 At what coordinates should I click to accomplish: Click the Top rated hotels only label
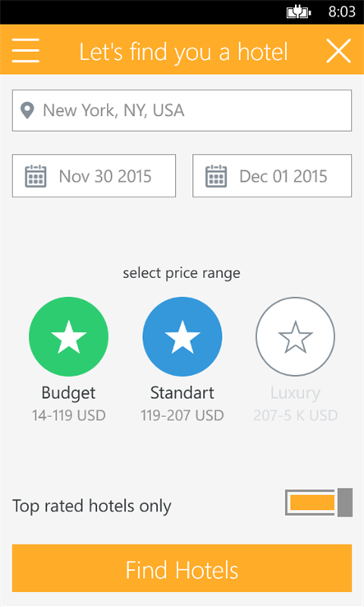click(x=92, y=507)
